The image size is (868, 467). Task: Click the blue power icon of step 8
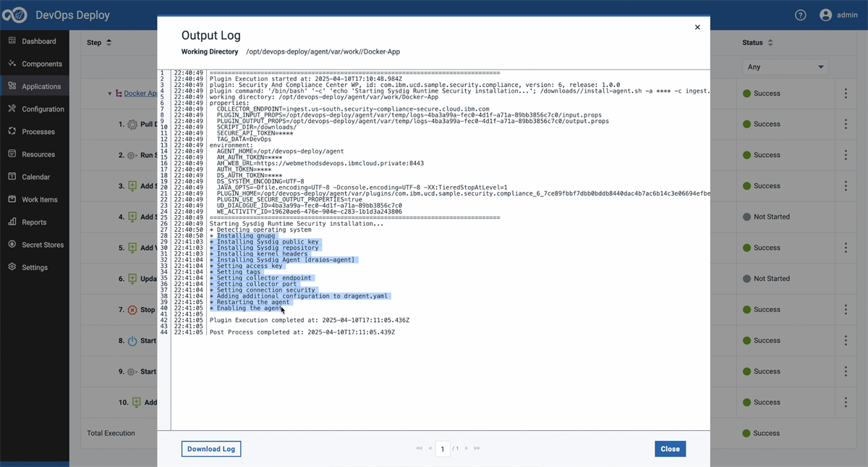(132, 340)
